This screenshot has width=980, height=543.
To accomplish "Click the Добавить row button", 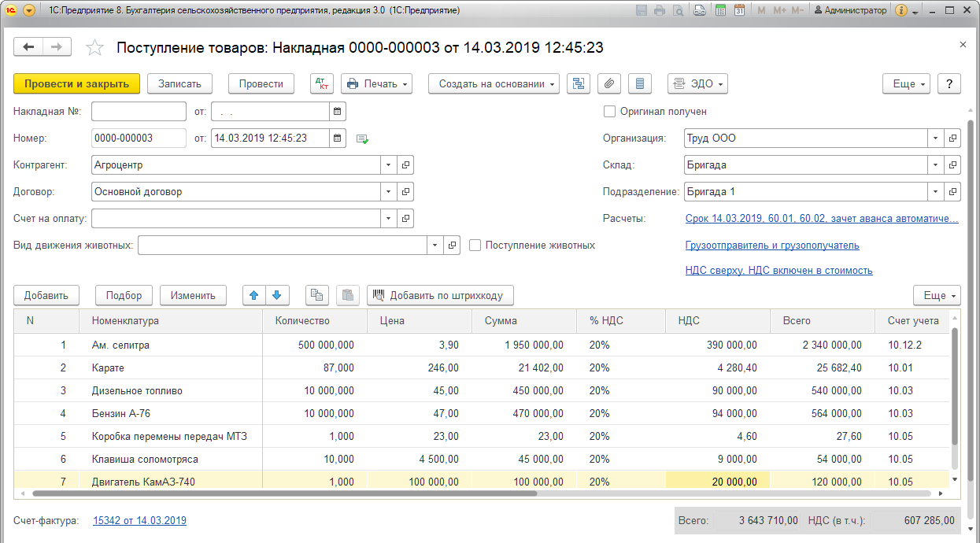I will click(46, 295).
